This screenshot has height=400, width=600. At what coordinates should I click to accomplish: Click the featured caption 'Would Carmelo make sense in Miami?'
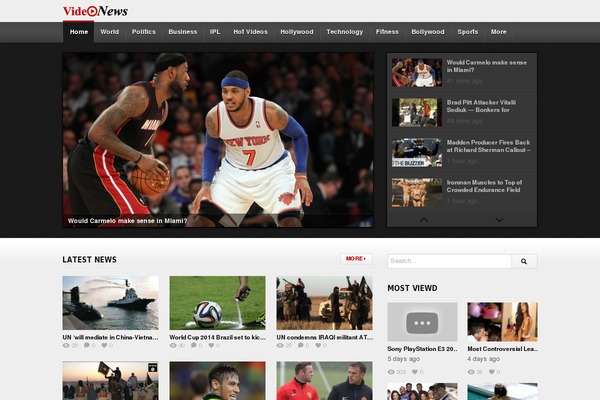point(127,221)
